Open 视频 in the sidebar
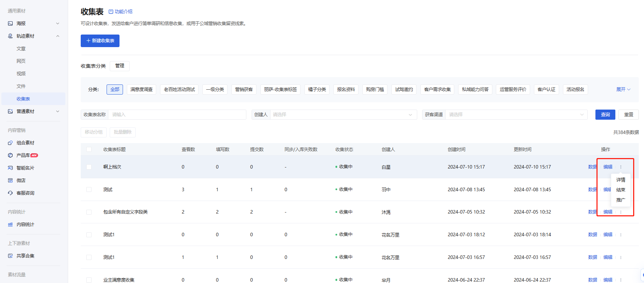Screen dimensions: 644x283 pos(21,74)
